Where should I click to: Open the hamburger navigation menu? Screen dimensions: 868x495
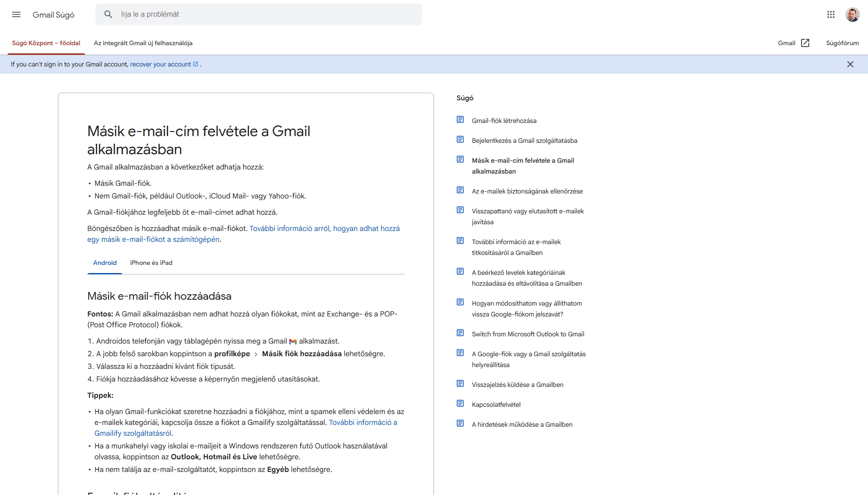[x=16, y=14]
